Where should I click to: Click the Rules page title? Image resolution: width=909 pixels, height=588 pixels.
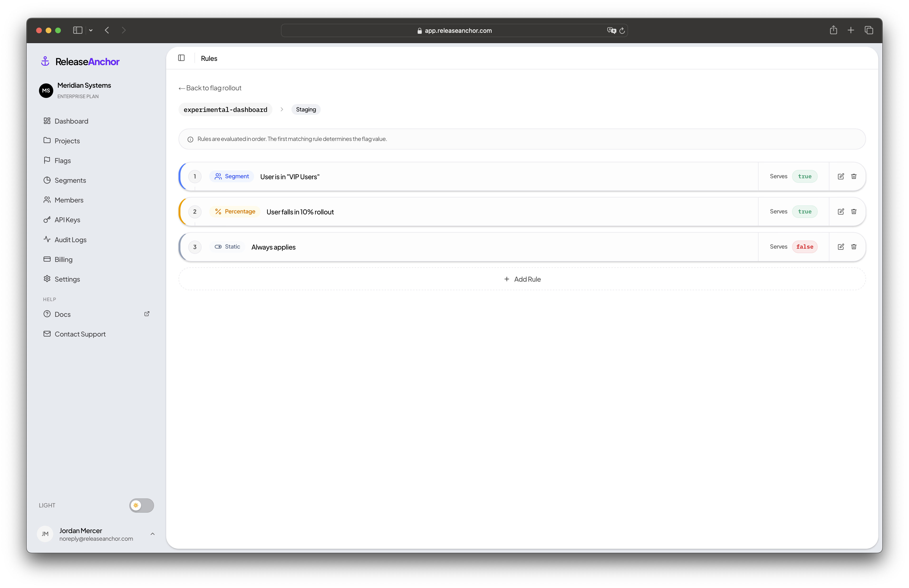[x=209, y=58]
